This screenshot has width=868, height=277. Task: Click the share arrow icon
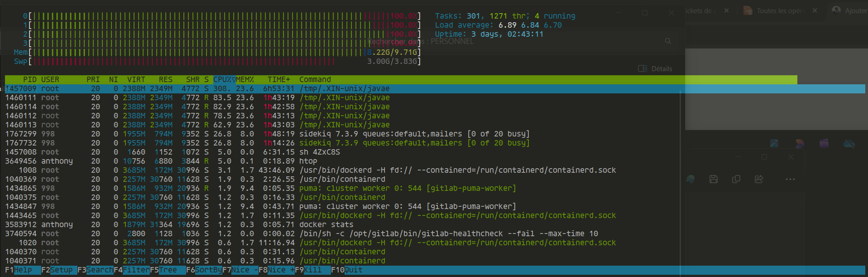click(x=759, y=179)
